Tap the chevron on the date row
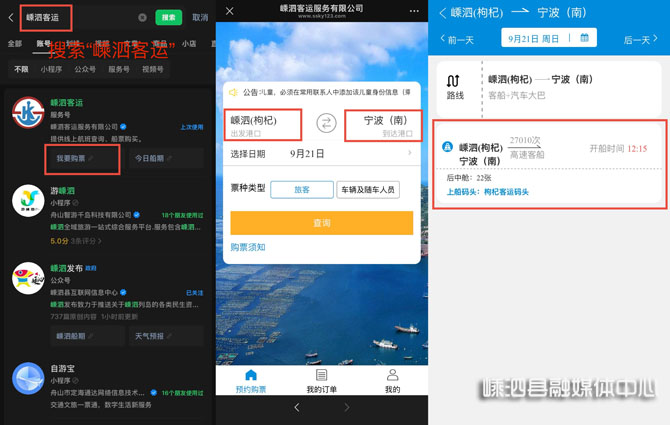The image size is (670, 425). click(x=410, y=153)
